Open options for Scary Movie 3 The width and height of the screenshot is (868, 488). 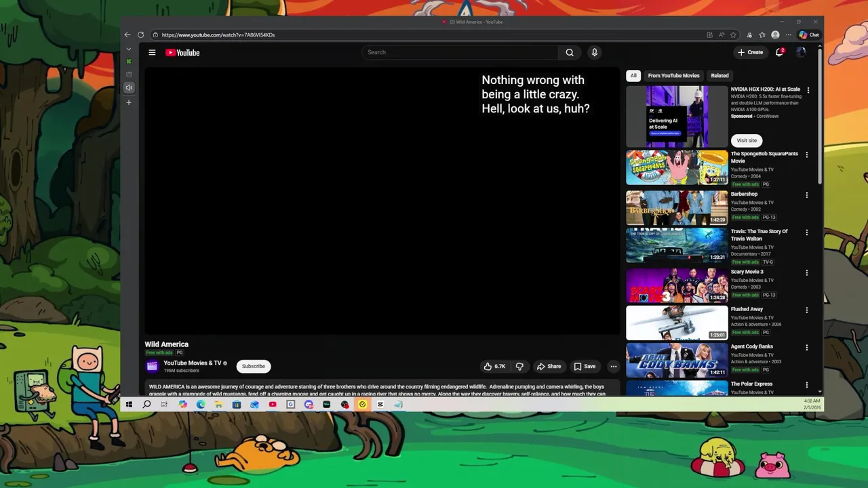pos(807,273)
